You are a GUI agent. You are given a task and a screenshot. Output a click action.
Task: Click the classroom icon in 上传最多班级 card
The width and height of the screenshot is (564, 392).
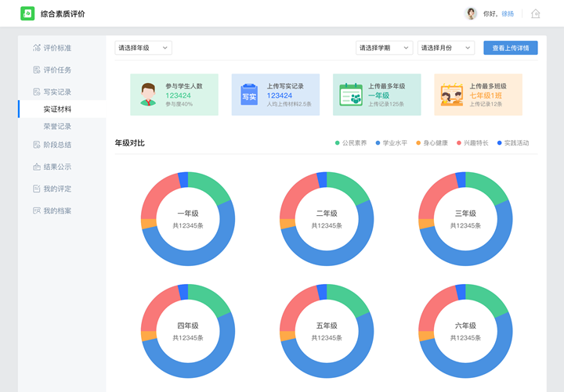[452, 95]
